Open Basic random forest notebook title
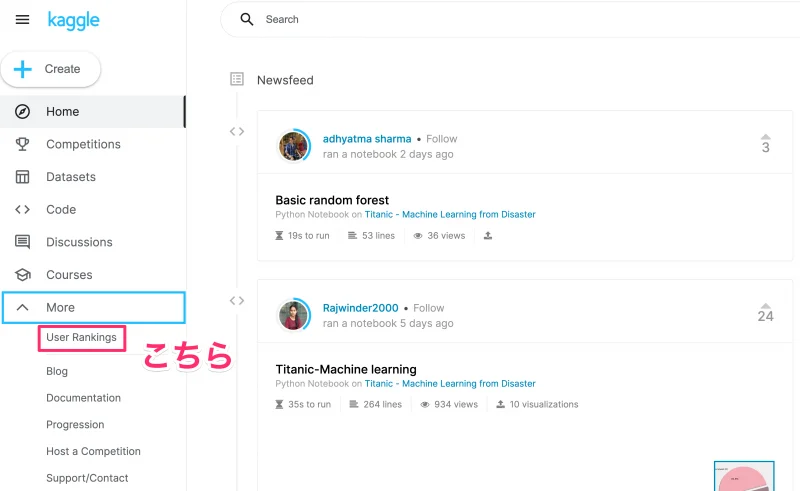 click(332, 200)
